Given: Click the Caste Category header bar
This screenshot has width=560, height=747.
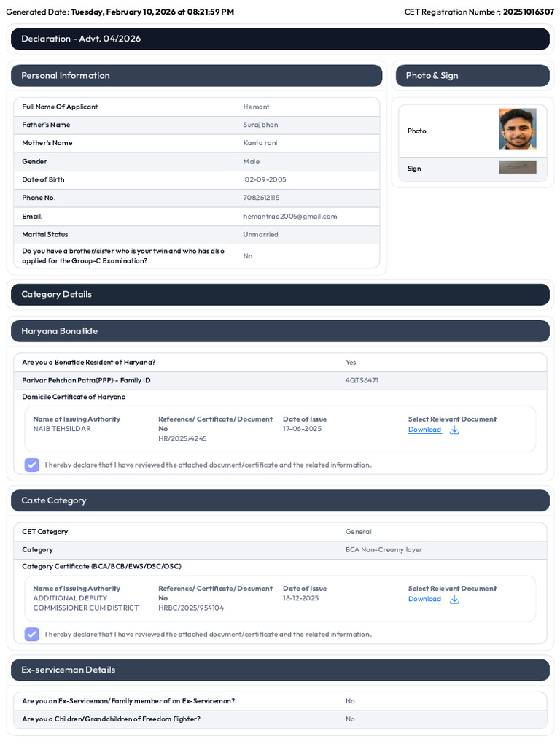Looking at the screenshot, I should 280,500.
